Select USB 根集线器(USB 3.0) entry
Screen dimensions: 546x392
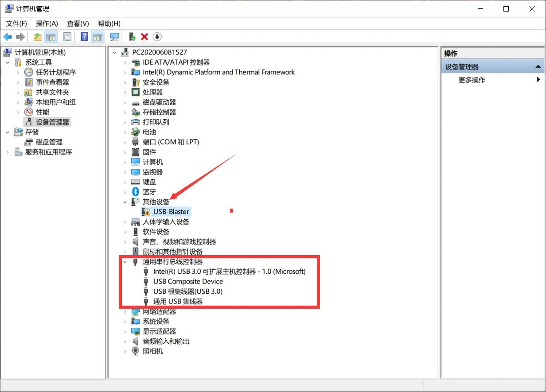click(x=188, y=291)
